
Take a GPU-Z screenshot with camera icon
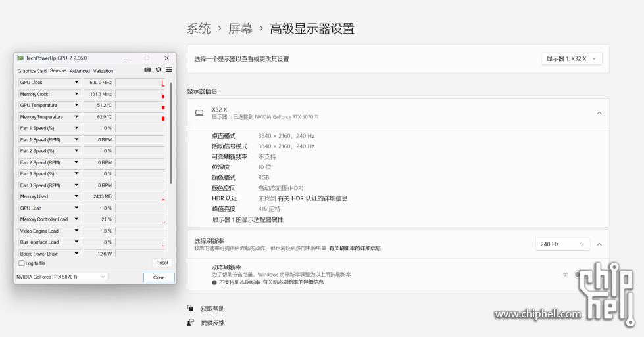[147, 70]
